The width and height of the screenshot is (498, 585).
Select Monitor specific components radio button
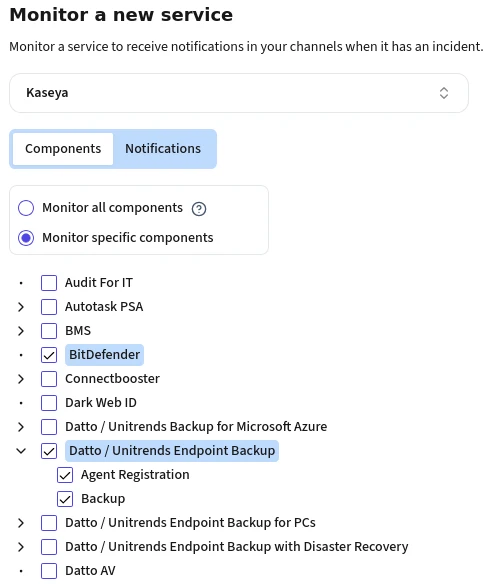click(26, 238)
